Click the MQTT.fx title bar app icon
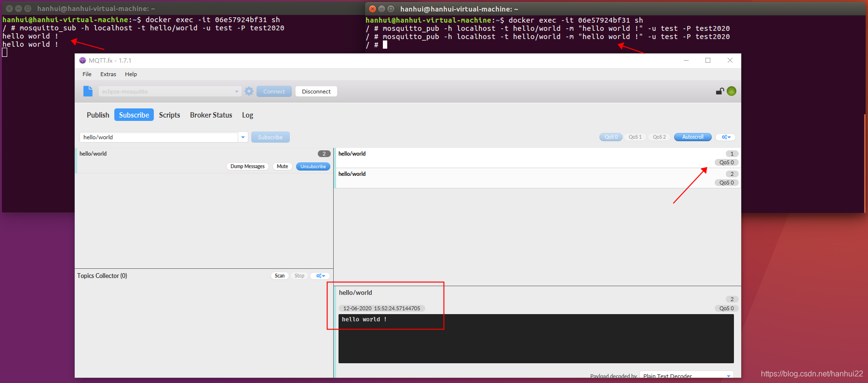Viewport: 868px width, 383px height. tap(82, 60)
